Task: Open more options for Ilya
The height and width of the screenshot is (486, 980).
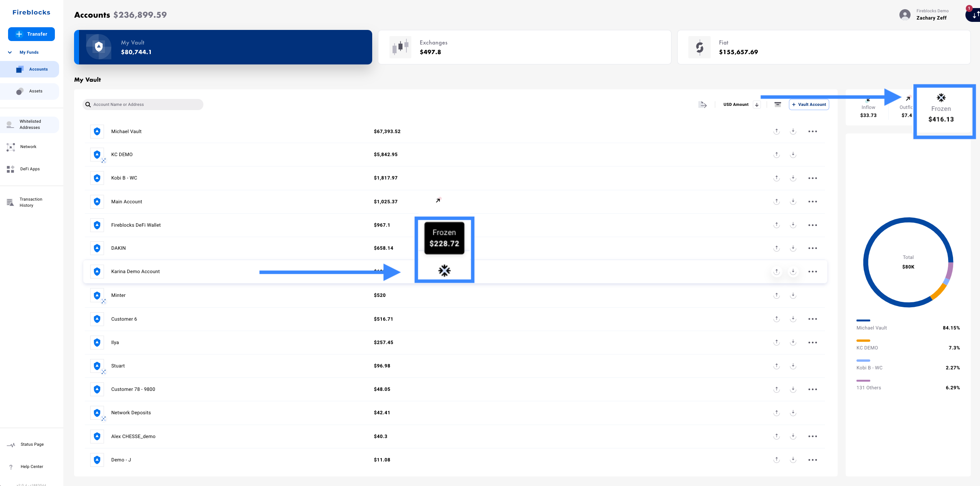Action: point(813,343)
